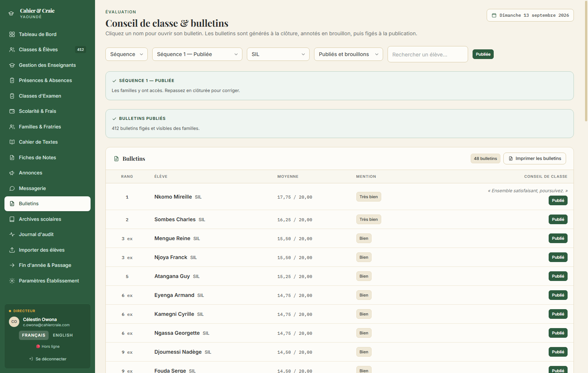Click the Présences & Absences clipboard icon
The height and width of the screenshot is (373, 588).
click(x=12, y=81)
